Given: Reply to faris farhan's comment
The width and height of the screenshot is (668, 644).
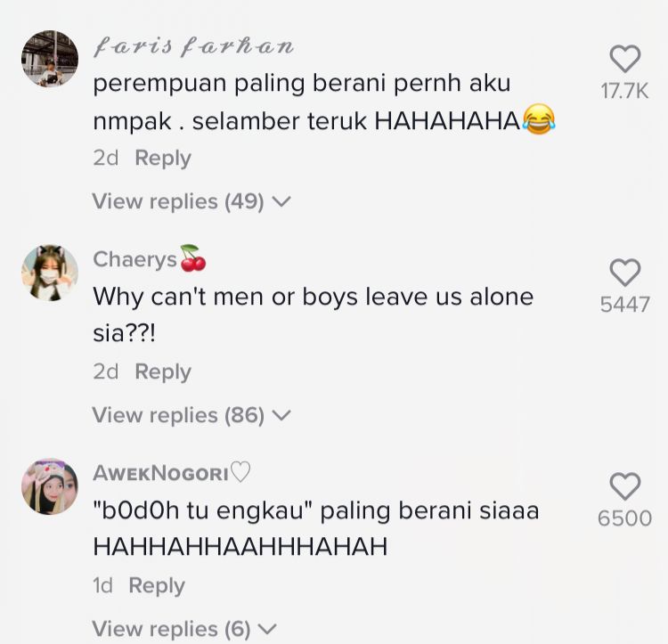Looking at the screenshot, I should point(163,158).
